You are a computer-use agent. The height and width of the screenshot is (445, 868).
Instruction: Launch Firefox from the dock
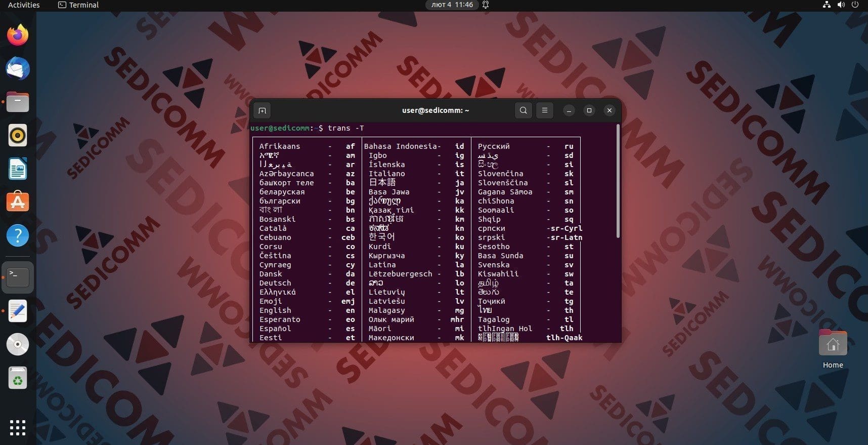point(18,35)
